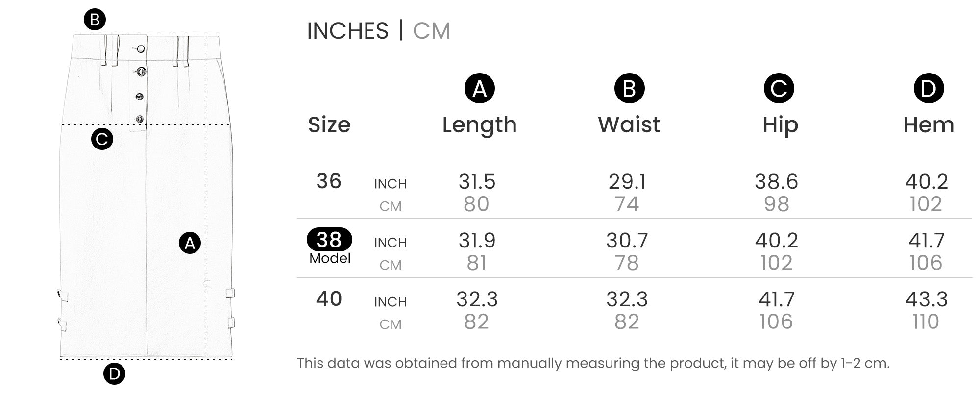Viewport: 980px width, 395px height.
Task: Click the Length column header
Action: [479, 125]
